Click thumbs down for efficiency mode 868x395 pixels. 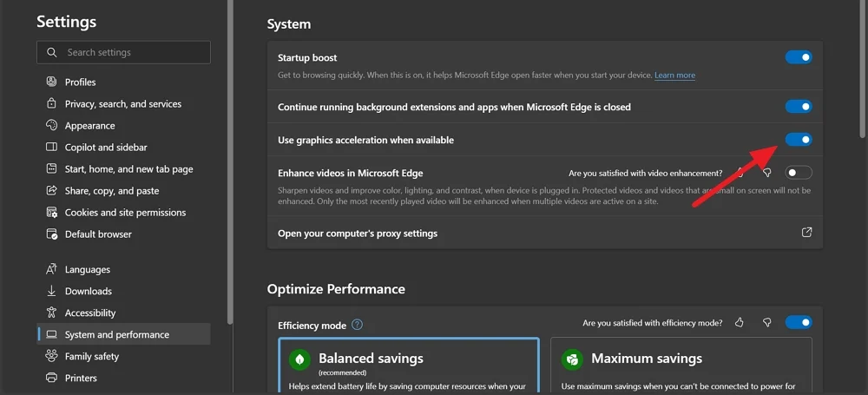point(766,323)
